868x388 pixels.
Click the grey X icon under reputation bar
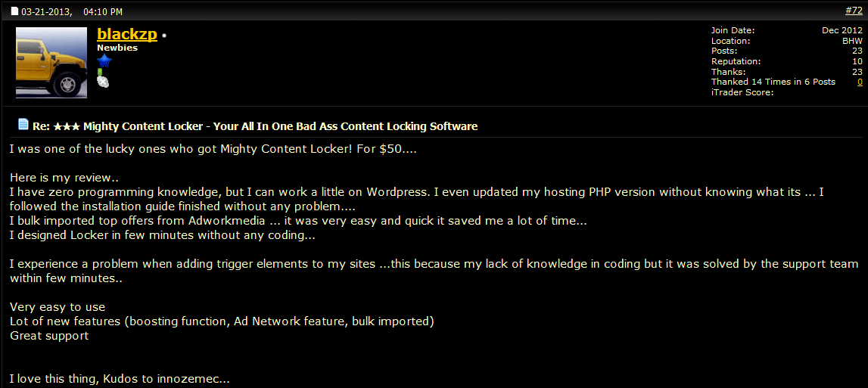click(x=103, y=82)
